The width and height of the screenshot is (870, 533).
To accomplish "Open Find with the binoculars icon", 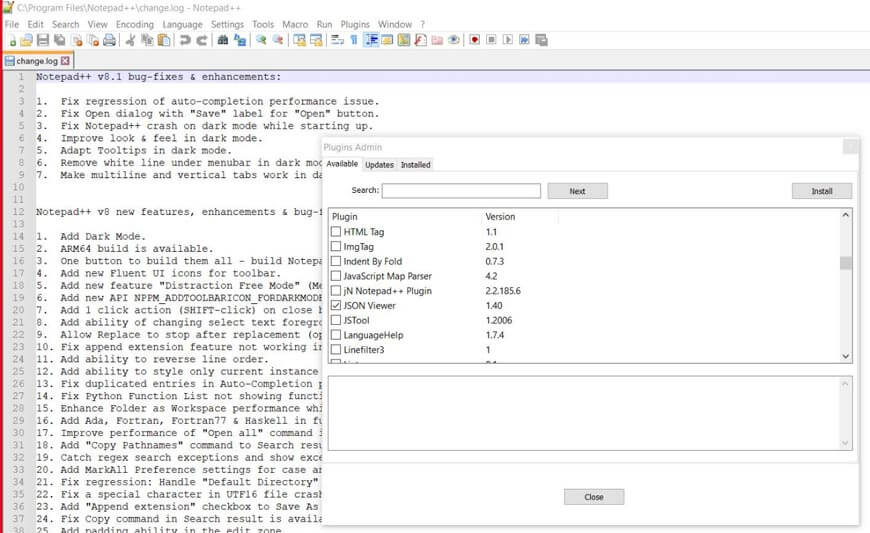I will 222,40.
